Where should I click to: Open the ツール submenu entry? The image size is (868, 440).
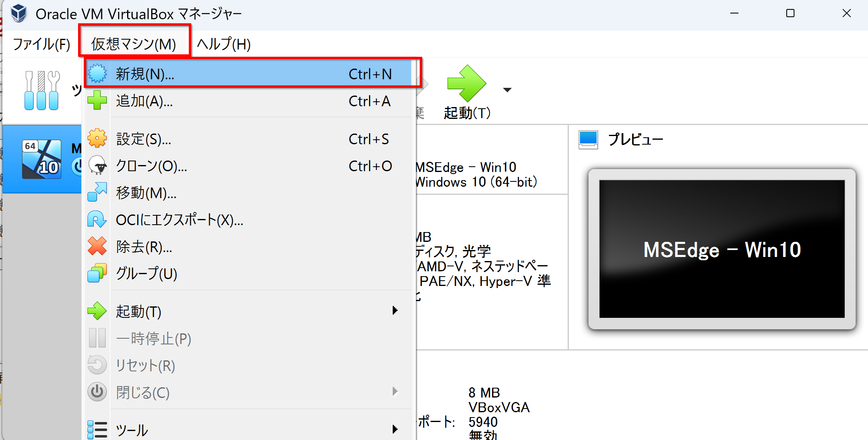(248, 430)
